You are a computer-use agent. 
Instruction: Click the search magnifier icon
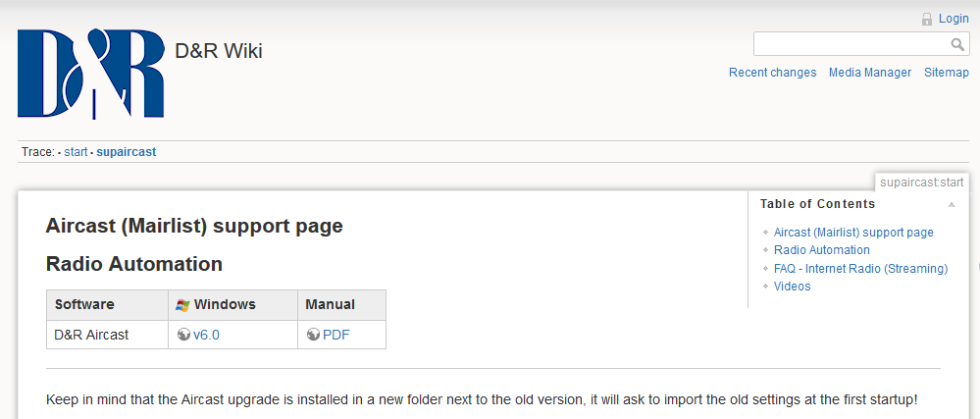point(957,45)
